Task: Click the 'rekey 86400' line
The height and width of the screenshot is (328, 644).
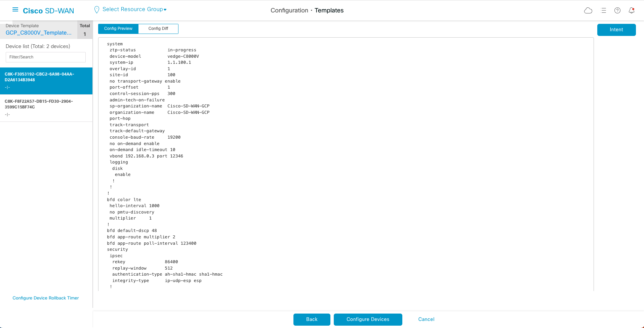Action: pos(145,262)
